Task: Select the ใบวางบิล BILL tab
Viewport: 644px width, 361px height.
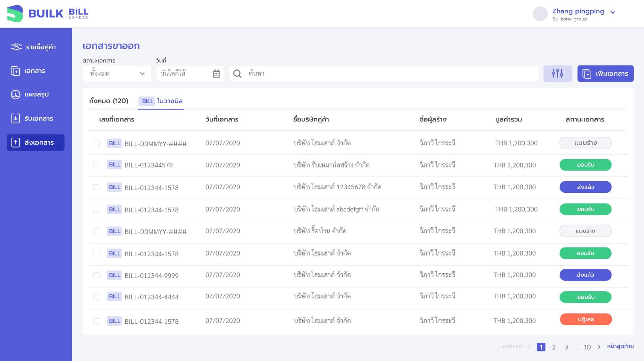Action: pos(162,101)
